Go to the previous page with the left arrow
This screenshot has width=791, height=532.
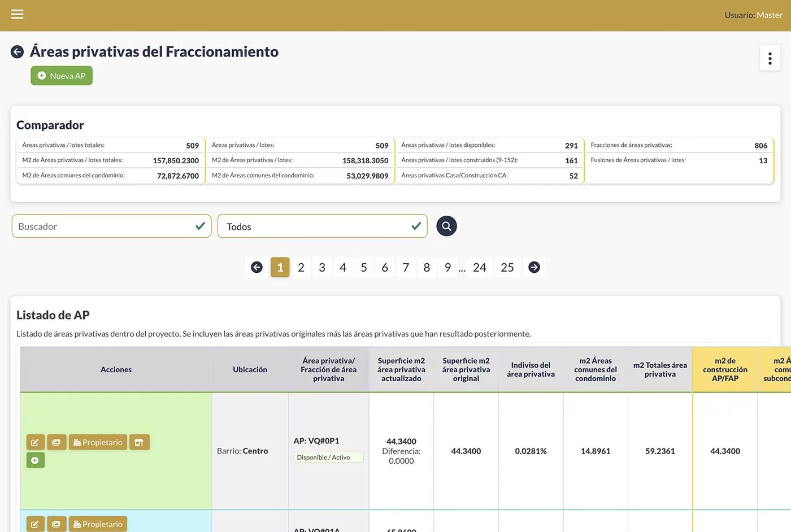pos(257,267)
